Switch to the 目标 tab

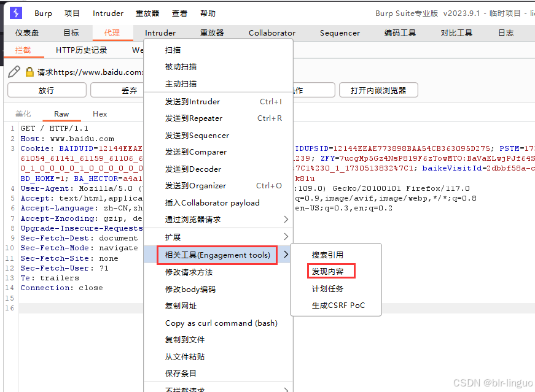click(x=71, y=33)
